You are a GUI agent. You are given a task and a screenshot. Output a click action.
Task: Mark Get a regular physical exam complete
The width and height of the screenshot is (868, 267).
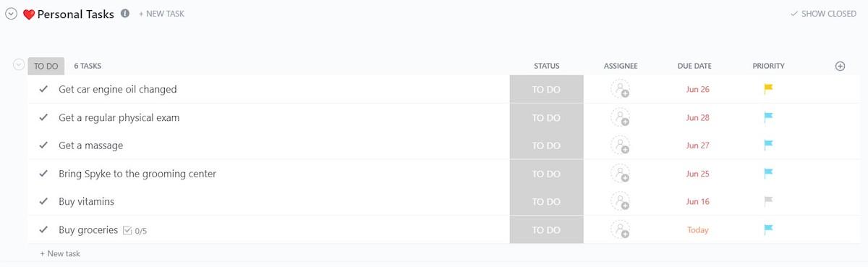43,117
